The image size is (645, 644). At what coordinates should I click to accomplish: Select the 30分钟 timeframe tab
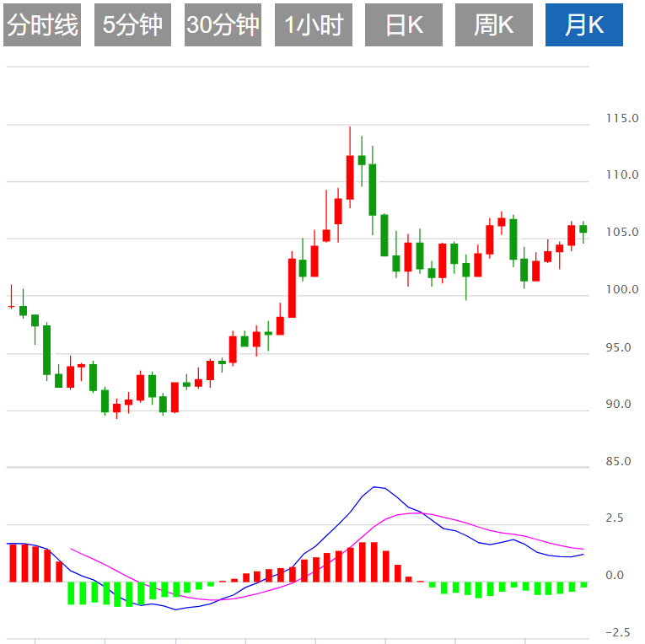[x=223, y=24]
